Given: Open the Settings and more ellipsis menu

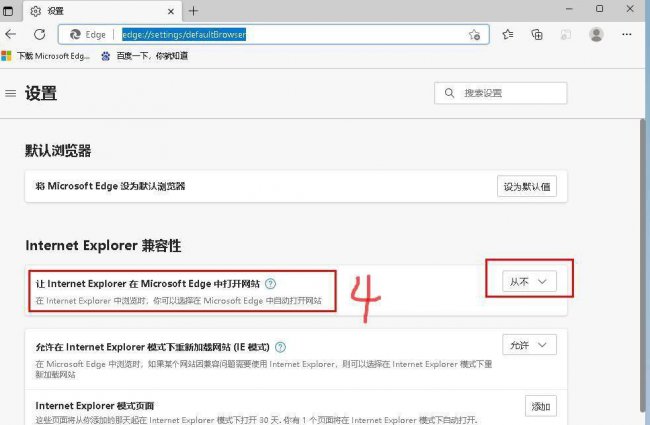Looking at the screenshot, I should (x=627, y=34).
